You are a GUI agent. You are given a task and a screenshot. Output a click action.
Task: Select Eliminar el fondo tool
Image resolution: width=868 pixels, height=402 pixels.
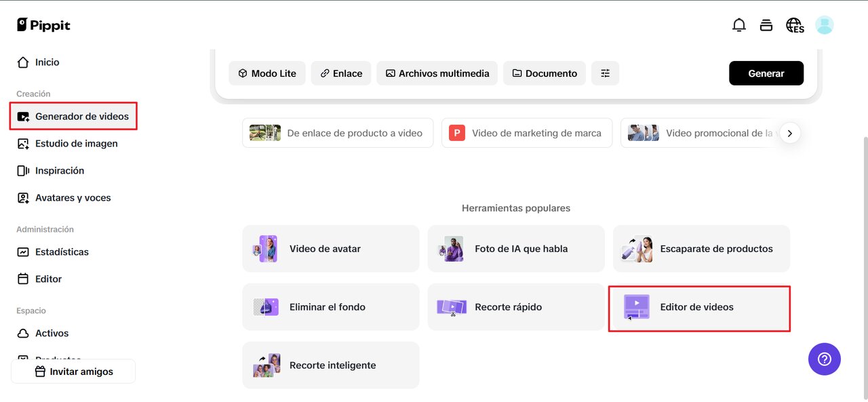click(x=331, y=307)
